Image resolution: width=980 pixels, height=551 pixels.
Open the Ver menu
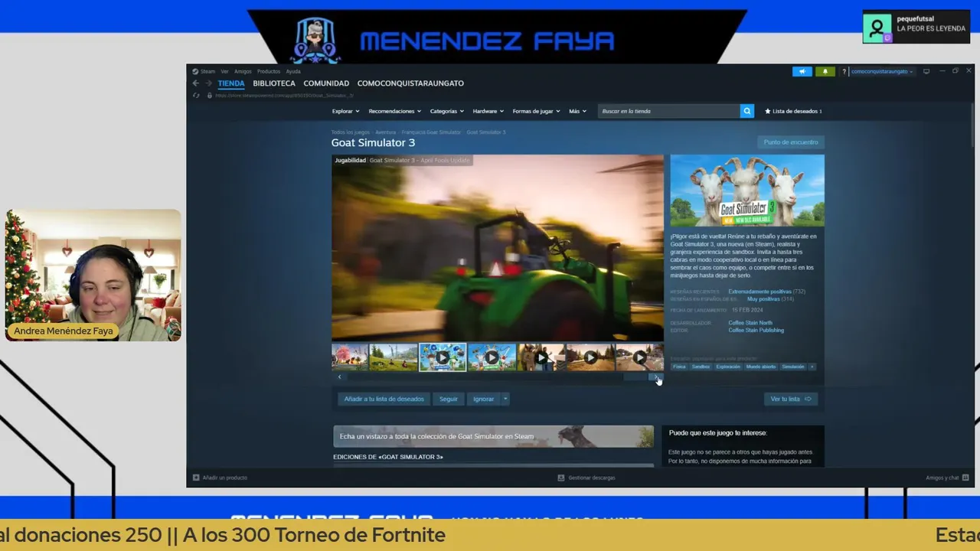pyautogui.click(x=224, y=71)
